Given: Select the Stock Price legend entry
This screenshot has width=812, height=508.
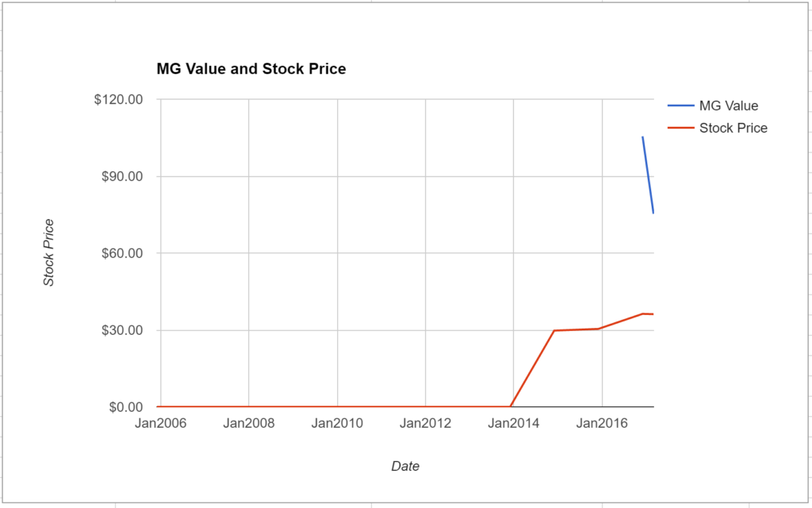Looking at the screenshot, I should pyautogui.click(x=717, y=128).
